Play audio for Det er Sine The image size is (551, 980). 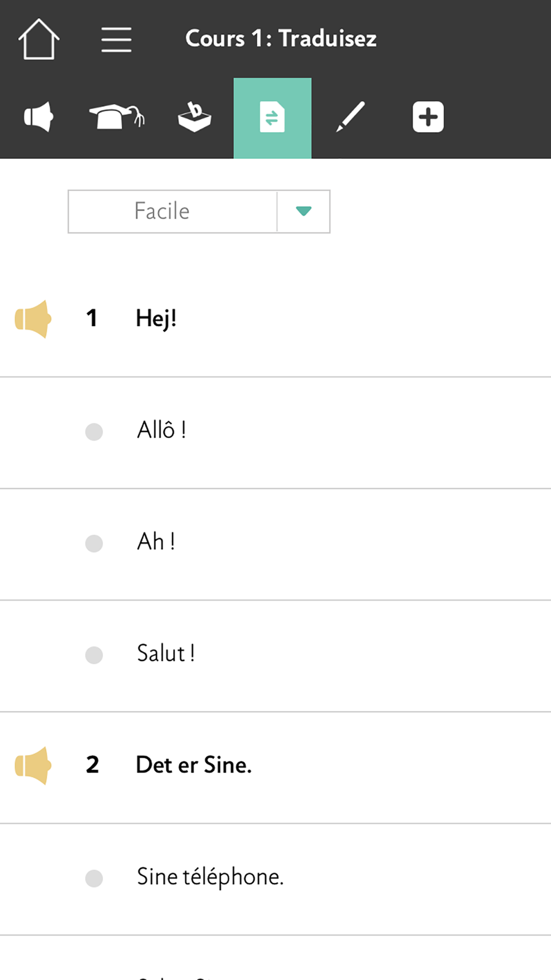[x=33, y=765]
